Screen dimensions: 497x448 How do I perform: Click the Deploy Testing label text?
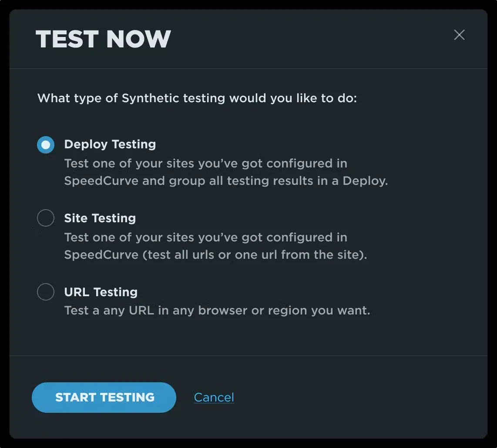coord(110,144)
